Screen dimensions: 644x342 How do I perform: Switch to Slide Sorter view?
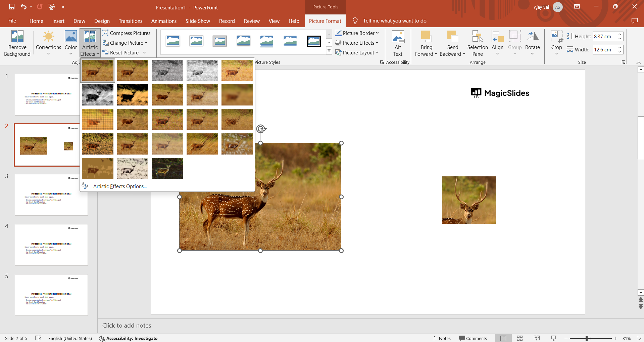click(520, 338)
